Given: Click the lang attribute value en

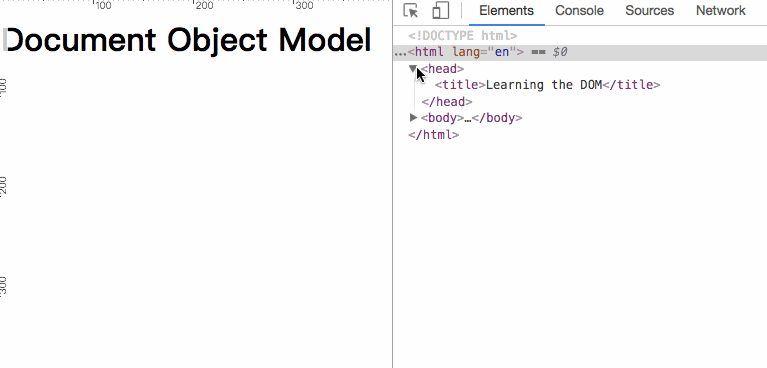Looking at the screenshot, I should [502, 52].
